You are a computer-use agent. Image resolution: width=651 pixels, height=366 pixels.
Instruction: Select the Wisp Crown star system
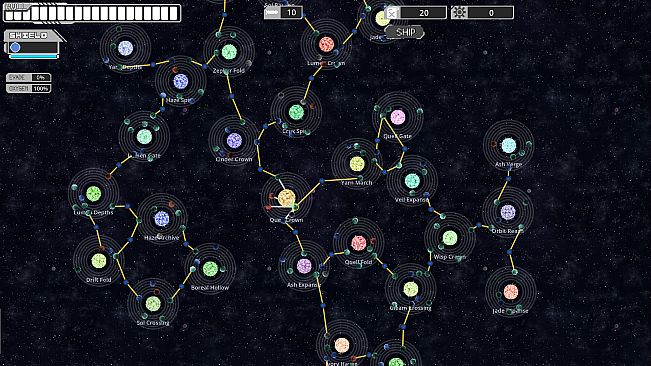450,238
